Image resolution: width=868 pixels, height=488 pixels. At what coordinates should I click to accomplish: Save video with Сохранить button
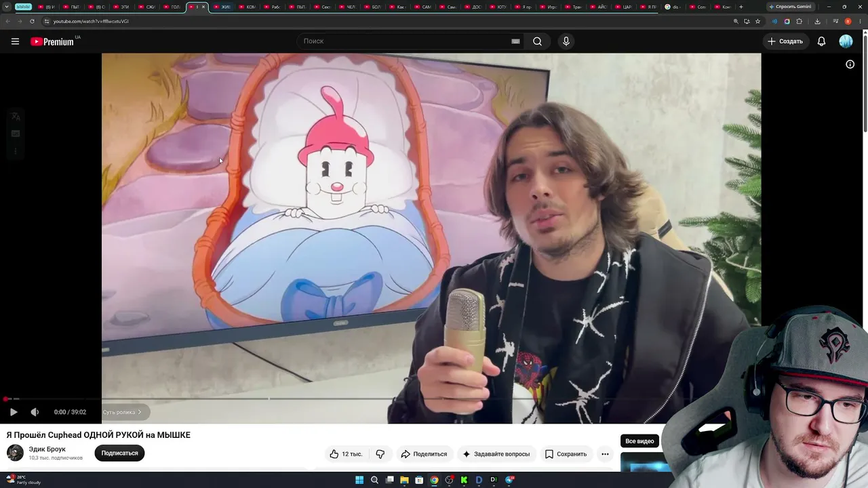(x=566, y=453)
